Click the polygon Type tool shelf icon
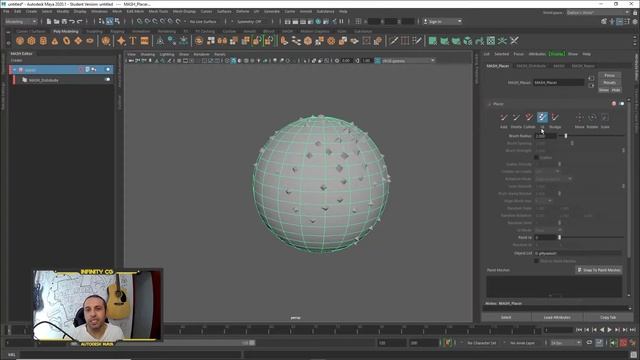This screenshot has height=360, width=640. click(x=133, y=41)
